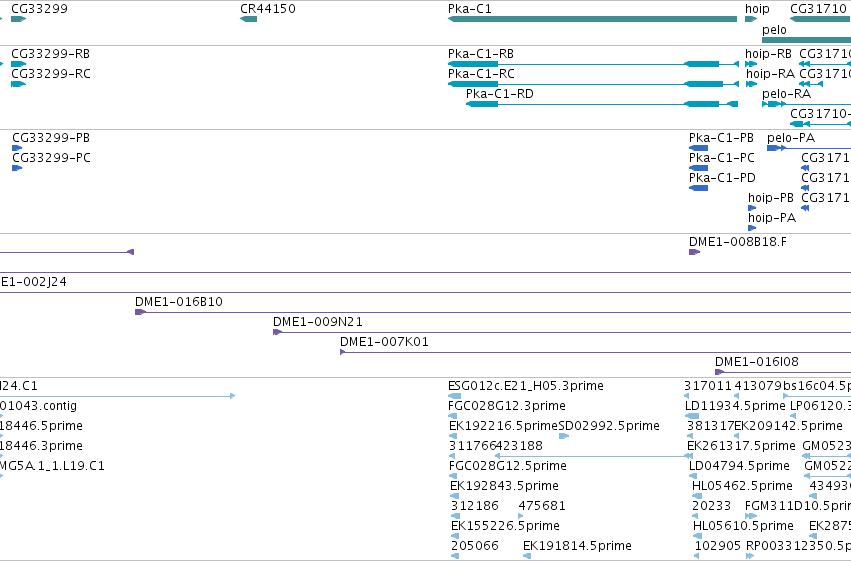The image size is (851, 561).
Task: Select transcript hoip-RB
Action: [x=751, y=64]
